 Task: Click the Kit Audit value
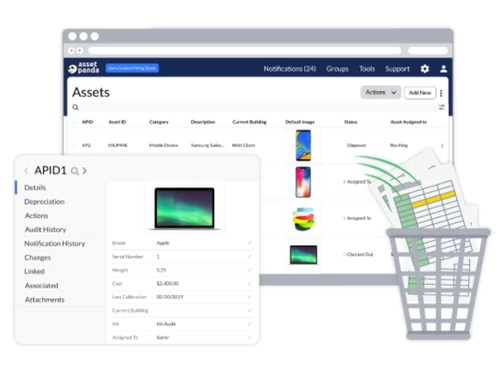[166, 324]
